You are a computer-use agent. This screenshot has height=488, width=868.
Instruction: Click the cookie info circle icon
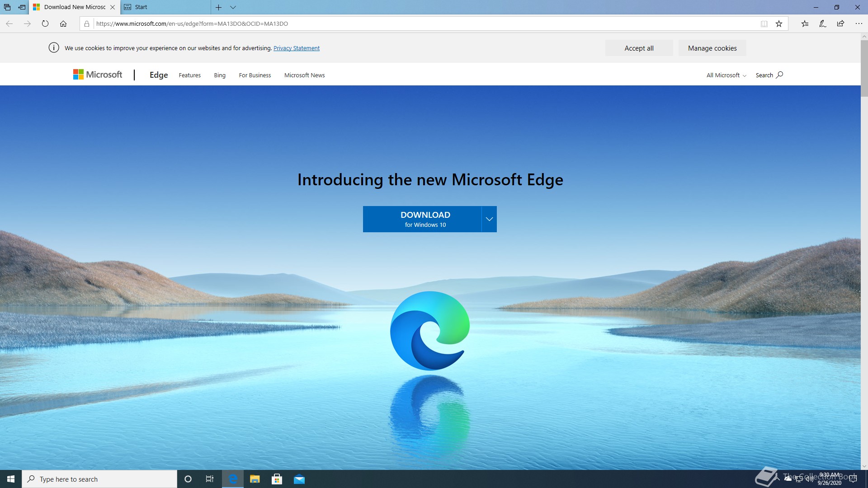pyautogui.click(x=54, y=48)
